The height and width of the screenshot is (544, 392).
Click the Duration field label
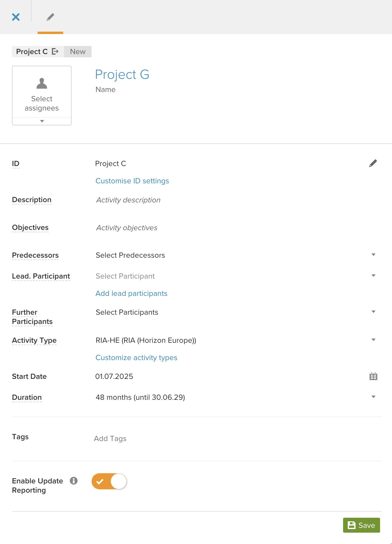point(27,397)
